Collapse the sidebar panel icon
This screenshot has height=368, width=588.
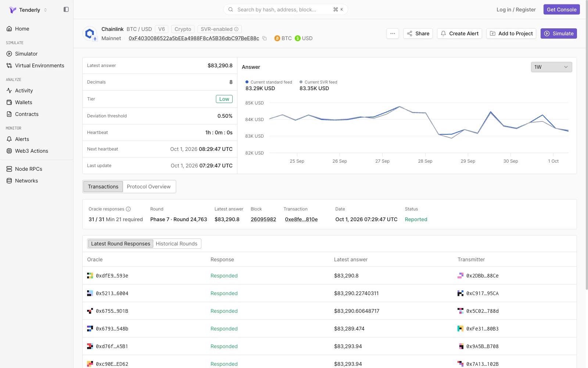click(66, 10)
